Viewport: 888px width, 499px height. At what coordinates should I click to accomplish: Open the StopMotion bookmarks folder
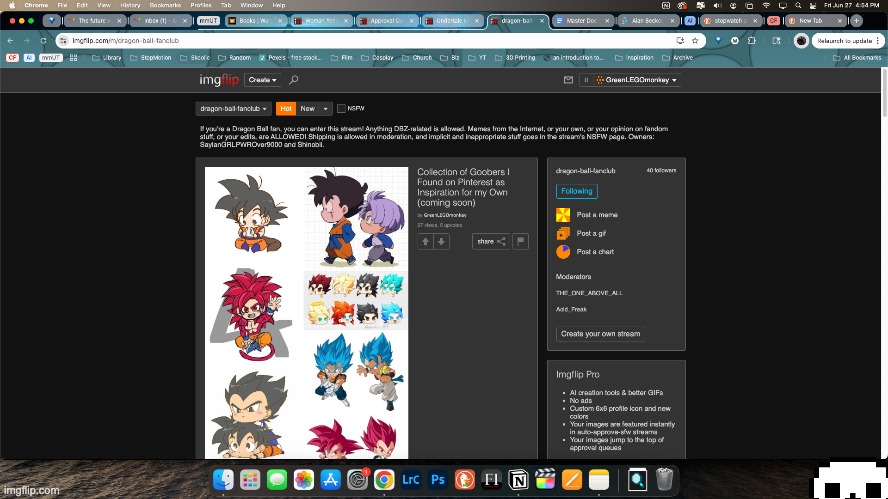pyautogui.click(x=150, y=58)
